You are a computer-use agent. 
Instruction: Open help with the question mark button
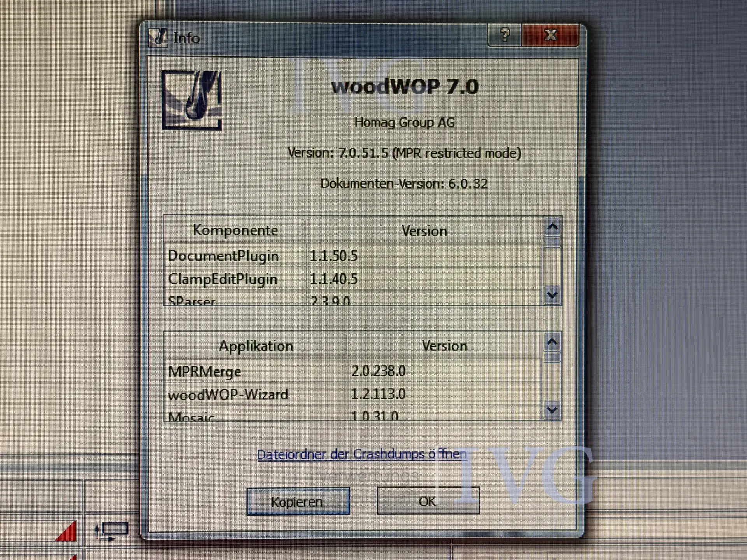click(x=504, y=35)
